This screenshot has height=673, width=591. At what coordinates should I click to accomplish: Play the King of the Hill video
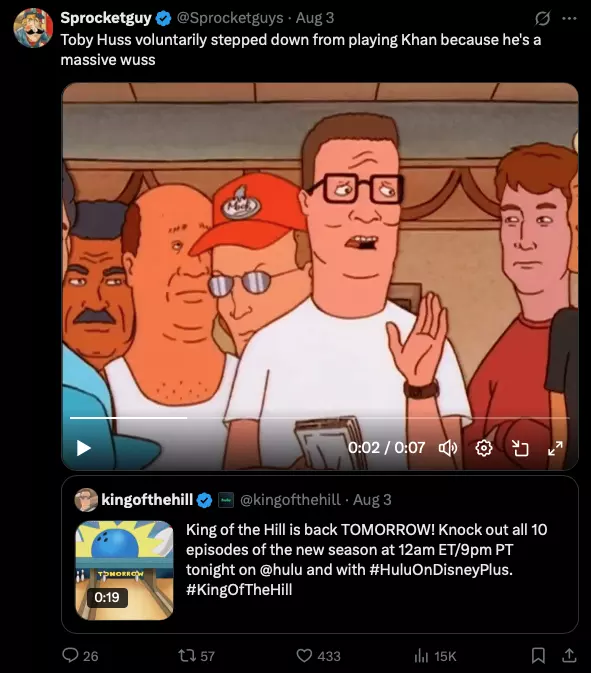pyautogui.click(x=84, y=448)
